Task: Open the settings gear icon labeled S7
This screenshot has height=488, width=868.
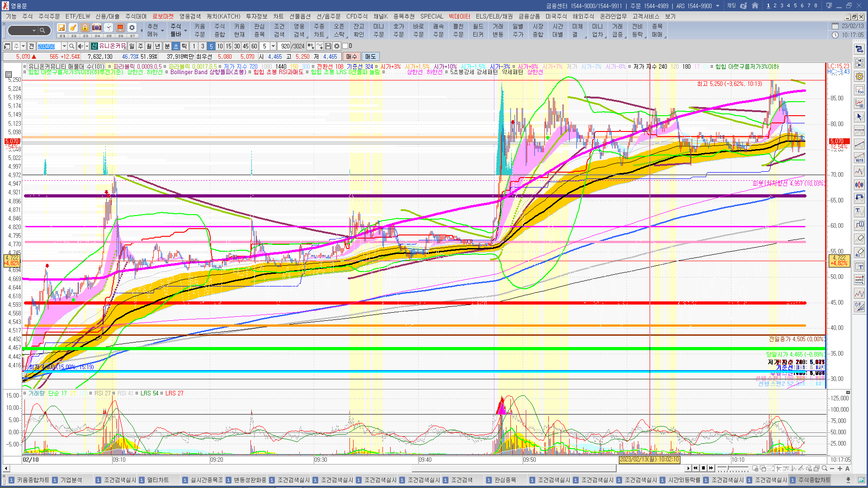Action: [x=132, y=28]
